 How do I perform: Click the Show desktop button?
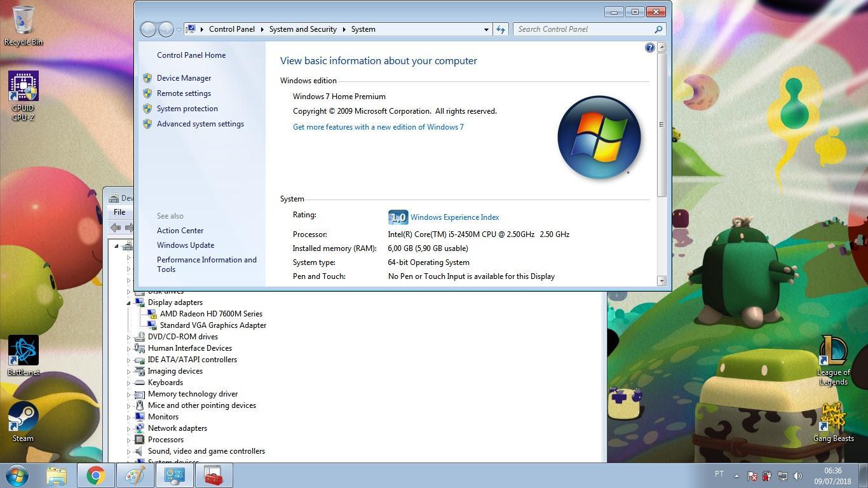pyautogui.click(x=863, y=475)
